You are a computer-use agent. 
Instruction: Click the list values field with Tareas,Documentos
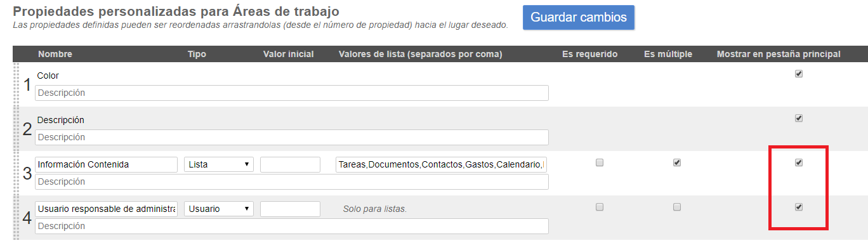[x=442, y=164]
